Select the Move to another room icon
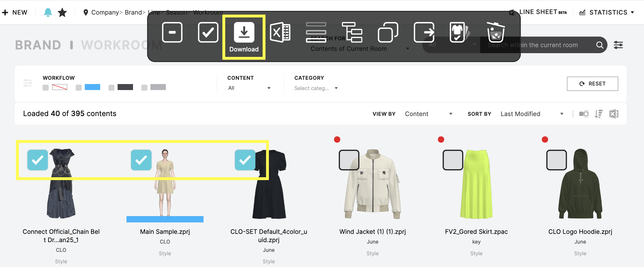The height and width of the screenshot is (267, 644). (x=424, y=32)
